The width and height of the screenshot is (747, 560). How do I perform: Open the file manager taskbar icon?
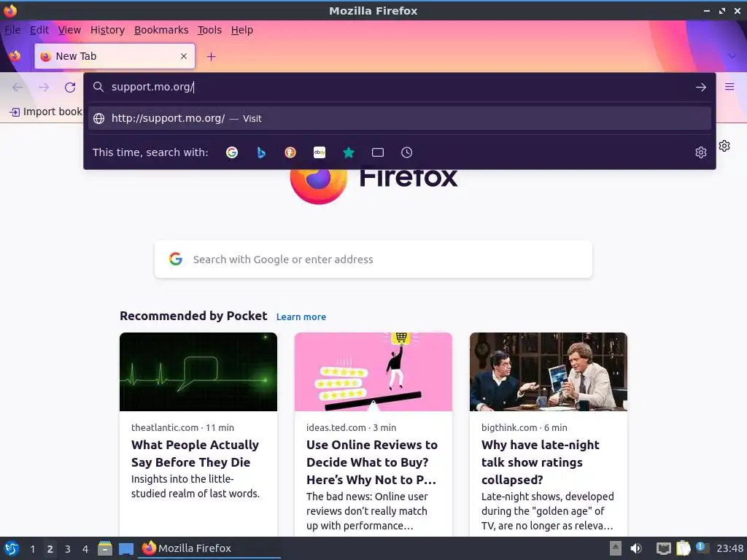(x=105, y=548)
